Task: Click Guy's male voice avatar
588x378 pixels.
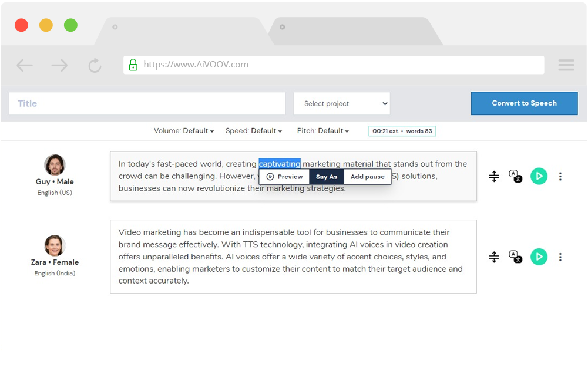Action: click(55, 165)
